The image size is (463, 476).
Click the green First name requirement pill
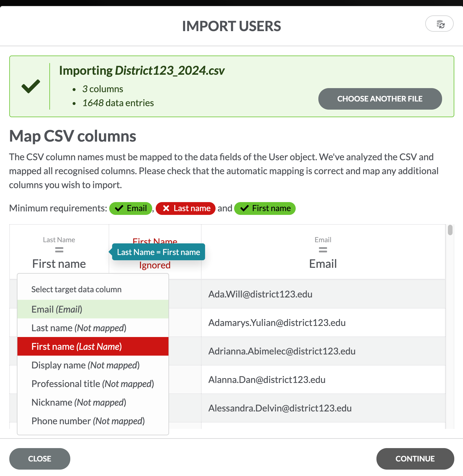265,208
